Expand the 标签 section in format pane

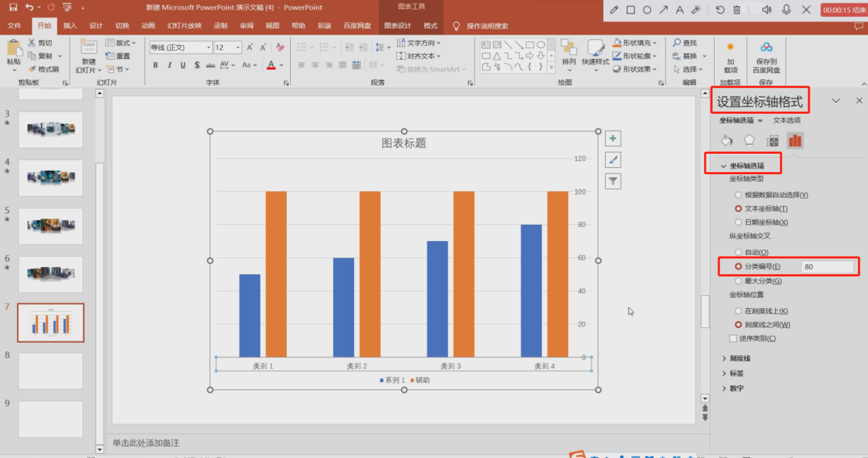click(x=737, y=373)
